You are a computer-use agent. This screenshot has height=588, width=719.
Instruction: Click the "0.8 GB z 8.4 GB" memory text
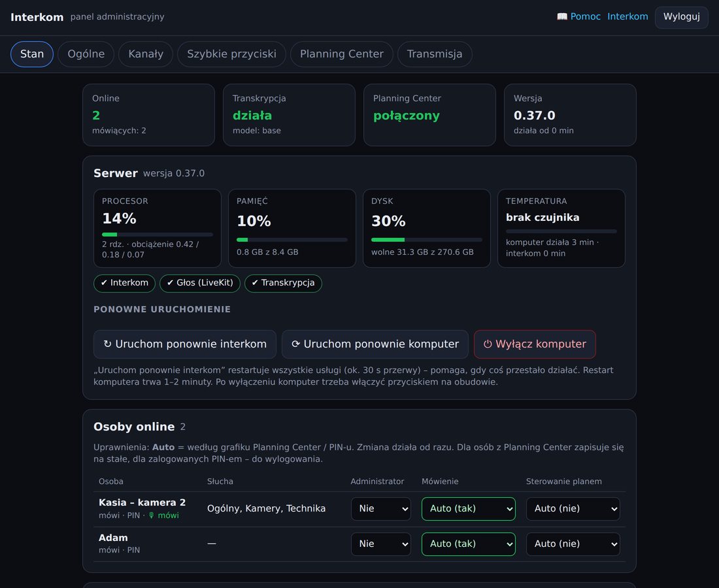click(x=267, y=252)
